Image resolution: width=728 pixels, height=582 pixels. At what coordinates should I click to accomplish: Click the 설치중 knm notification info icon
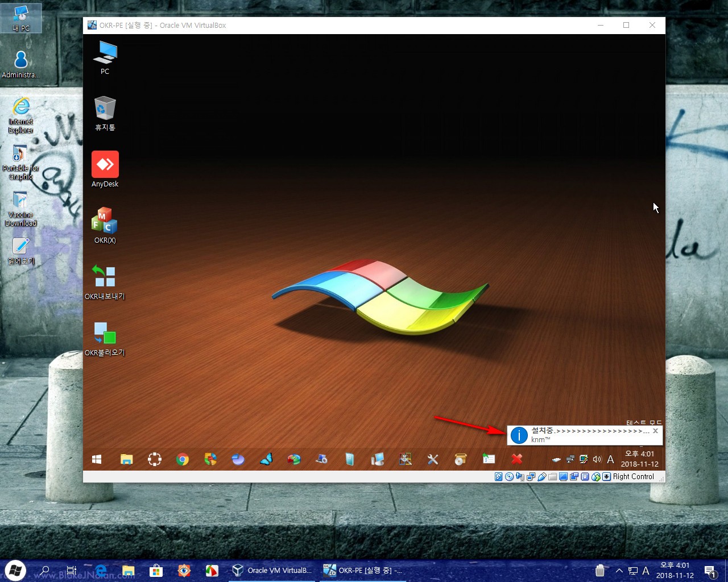(519, 435)
